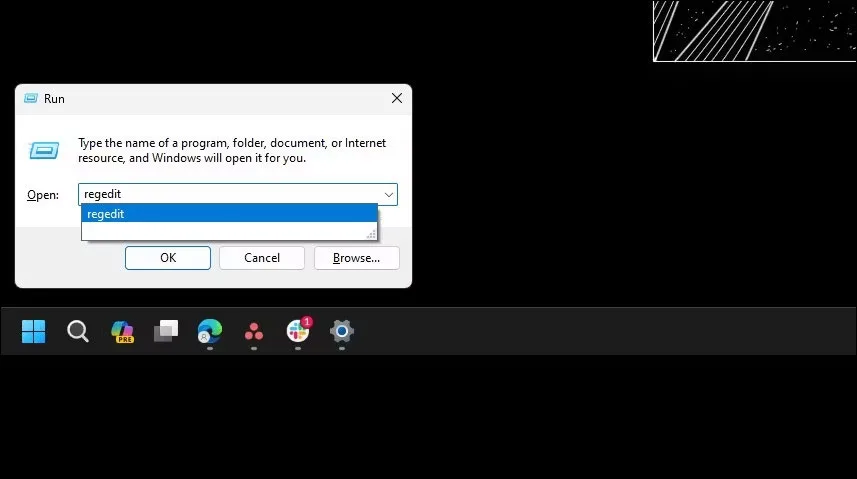This screenshot has height=479, width=857.
Task: Select the regedit autocomplete suggestion
Action: [x=229, y=214]
